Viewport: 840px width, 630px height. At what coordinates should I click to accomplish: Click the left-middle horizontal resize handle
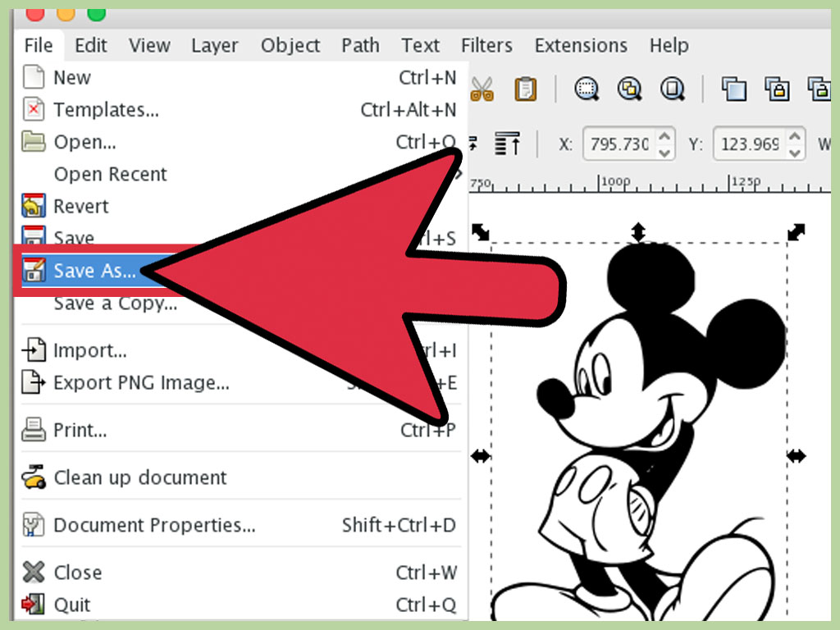pos(480,456)
